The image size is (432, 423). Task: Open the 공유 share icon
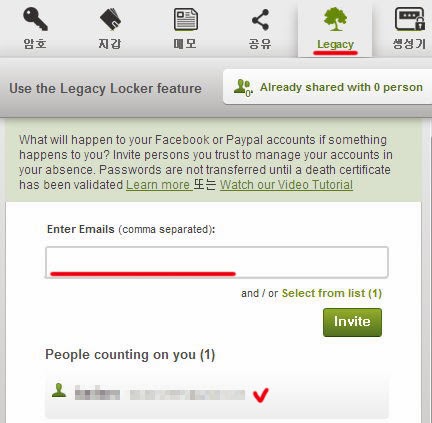(x=260, y=20)
